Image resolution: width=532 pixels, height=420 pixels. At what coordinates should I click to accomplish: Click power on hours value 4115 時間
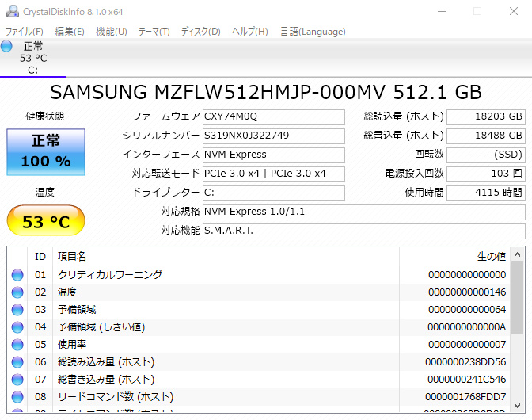[x=486, y=193]
